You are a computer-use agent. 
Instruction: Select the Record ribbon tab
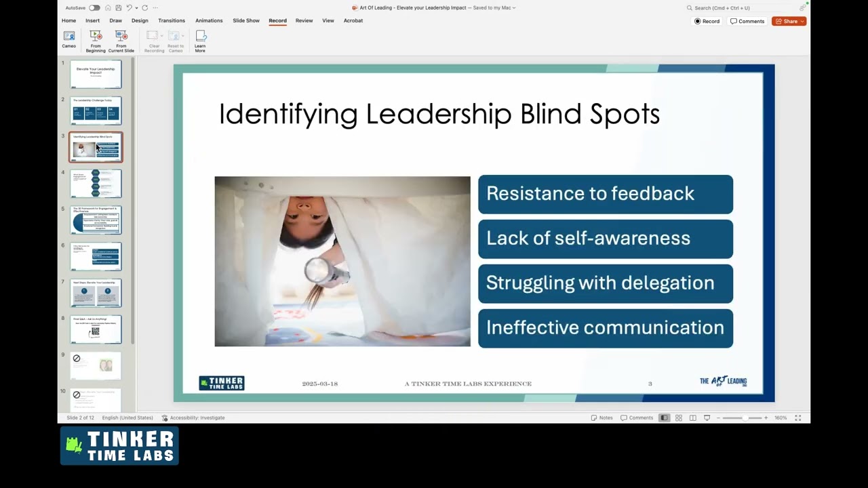(x=277, y=20)
